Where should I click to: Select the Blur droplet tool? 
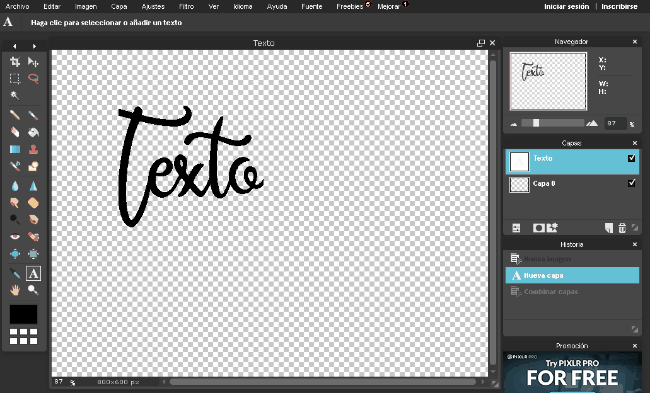(15, 186)
